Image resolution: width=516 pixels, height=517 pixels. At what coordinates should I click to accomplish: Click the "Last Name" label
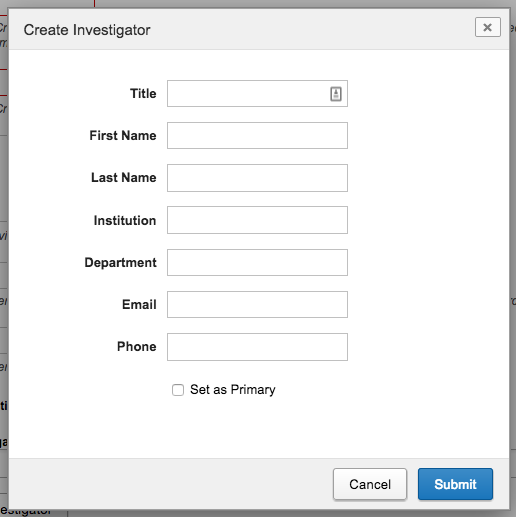point(124,178)
